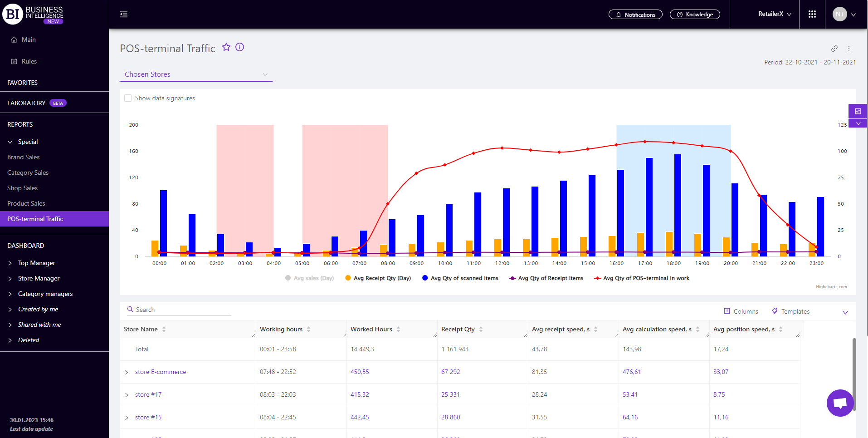This screenshot has width=868, height=438.
Task: Open the three-dot report options menu
Action: tap(849, 49)
